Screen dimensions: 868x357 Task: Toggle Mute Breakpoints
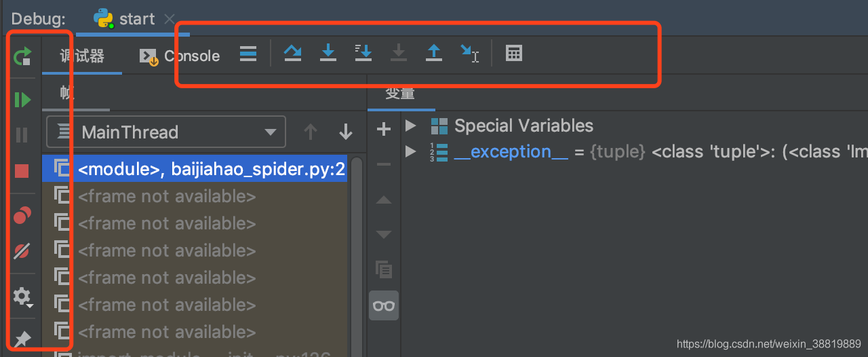coord(22,251)
